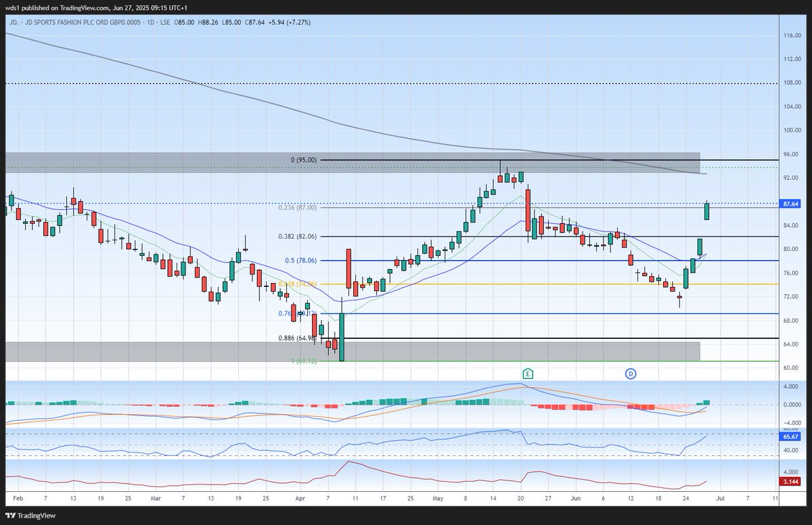Click the earnings 'E' marker icon
812x525 pixels.
(528, 373)
